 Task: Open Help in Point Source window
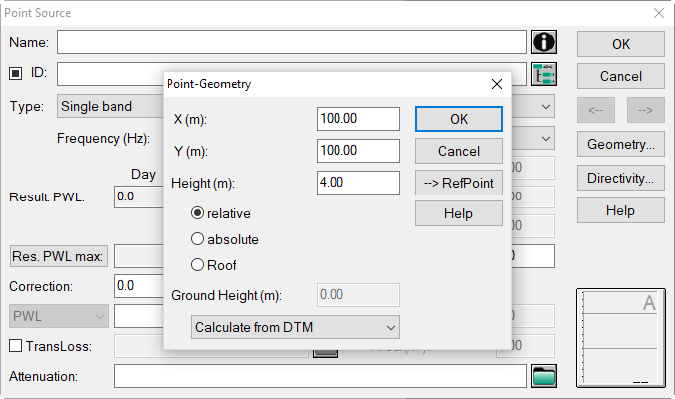coord(621,210)
